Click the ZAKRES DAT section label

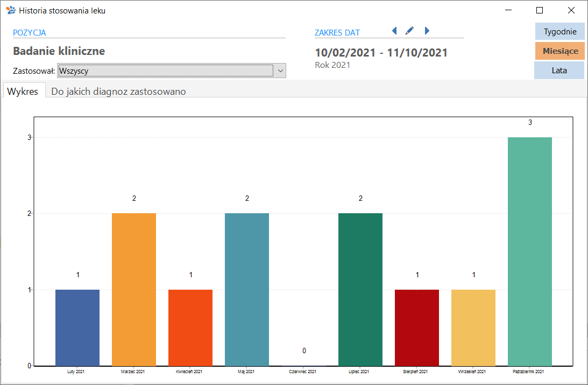coord(337,33)
